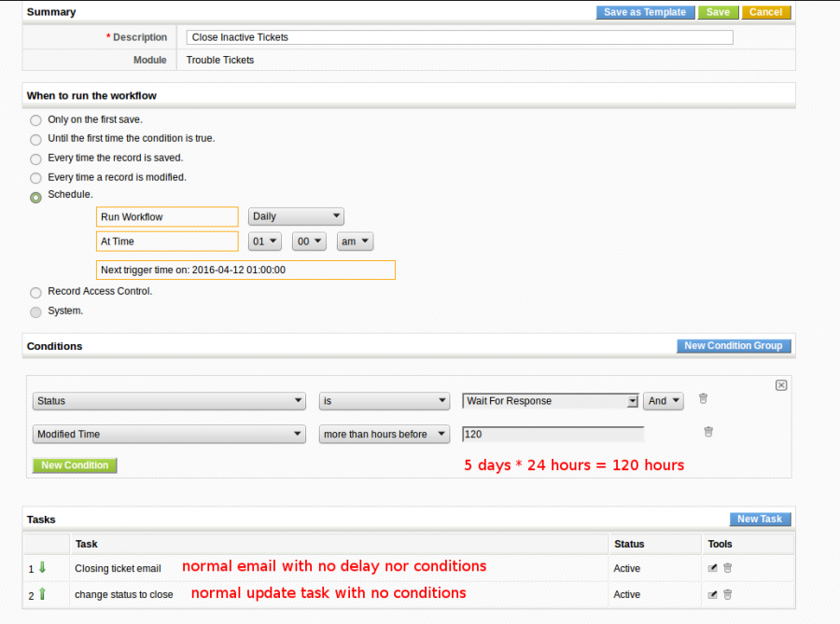This screenshot has width=840, height=624.
Task: Open the more than hours before operator dropdown
Action: pos(384,435)
